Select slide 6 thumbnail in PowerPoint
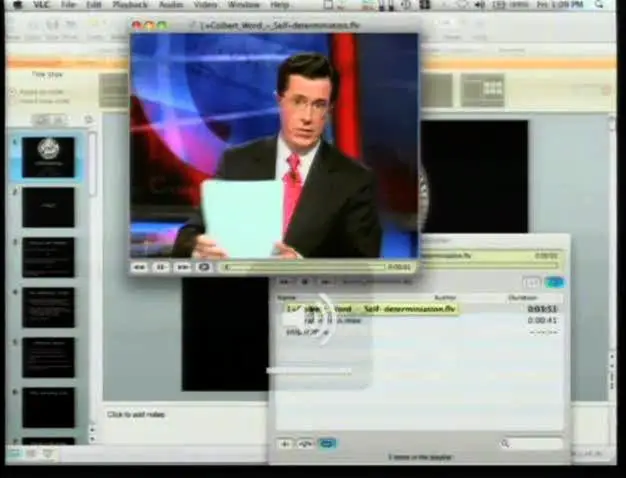 (x=48, y=407)
